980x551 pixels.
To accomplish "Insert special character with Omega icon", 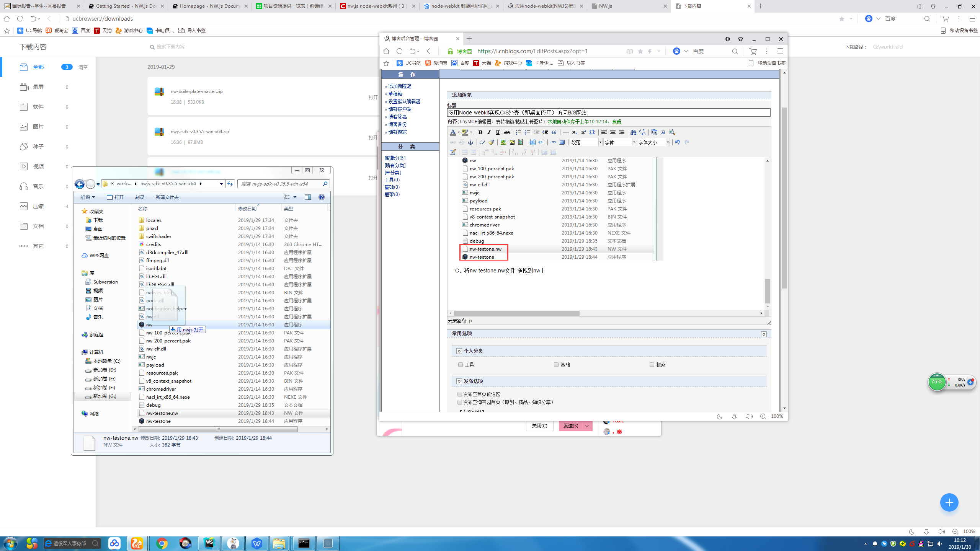I will (592, 132).
